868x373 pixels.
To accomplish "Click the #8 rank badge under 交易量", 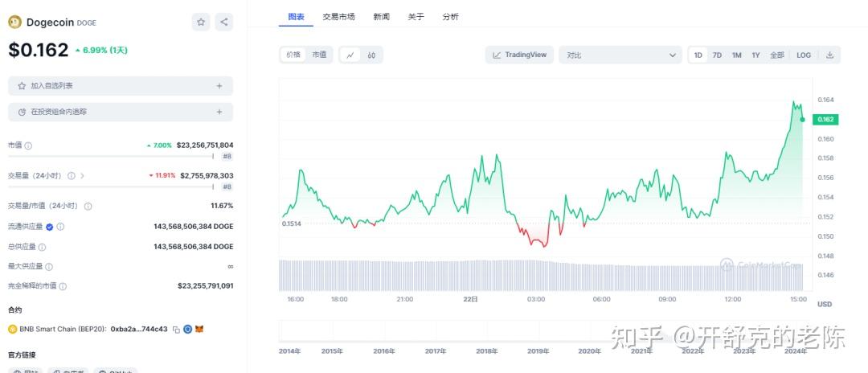I will click(x=227, y=187).
